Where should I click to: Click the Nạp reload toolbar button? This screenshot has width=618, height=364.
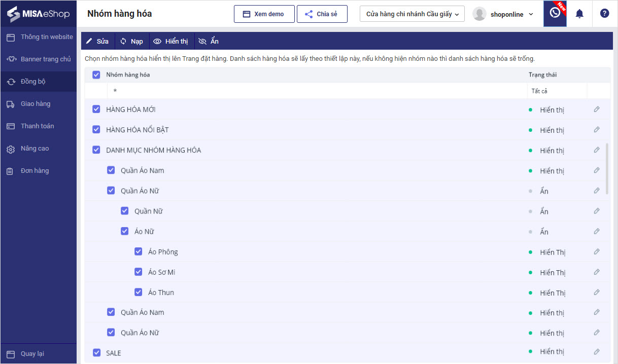(x=131, y=41)
